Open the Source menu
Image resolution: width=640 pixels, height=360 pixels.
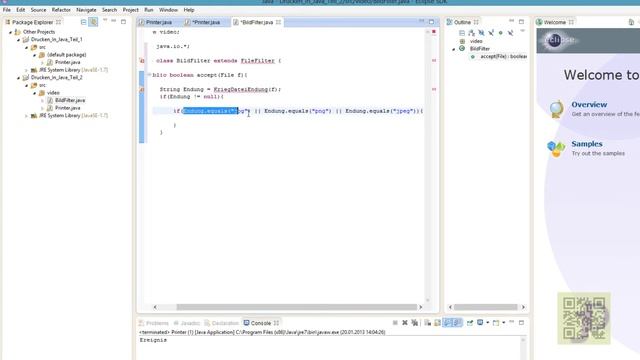38,9
